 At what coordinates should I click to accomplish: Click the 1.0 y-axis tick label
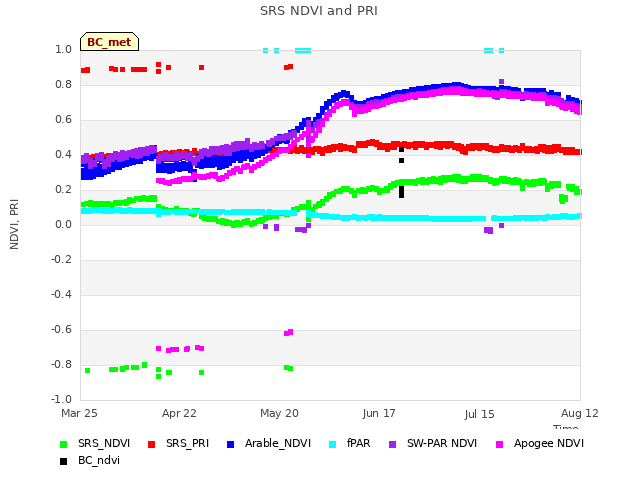point(63,50)
